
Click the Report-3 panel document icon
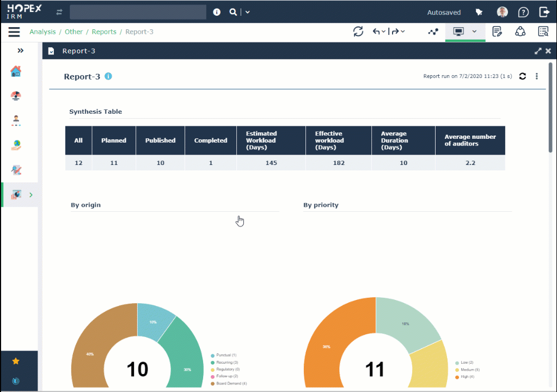coord(51,51)
